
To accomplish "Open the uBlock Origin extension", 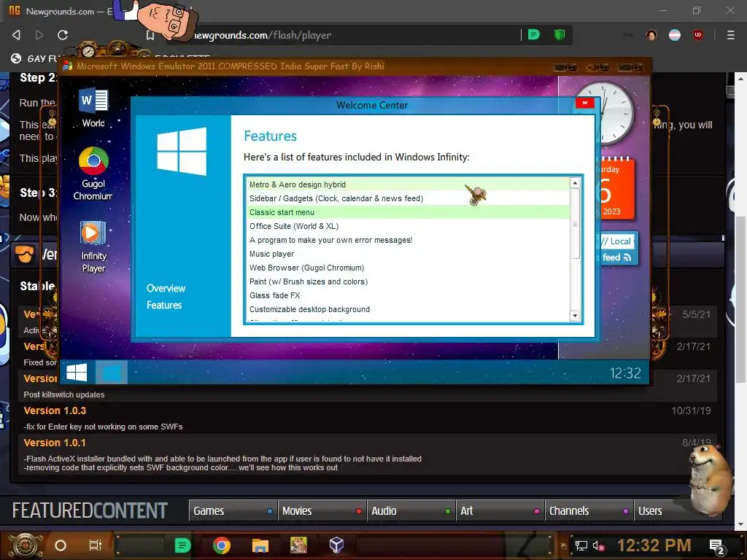I will (x=698, y=35).
